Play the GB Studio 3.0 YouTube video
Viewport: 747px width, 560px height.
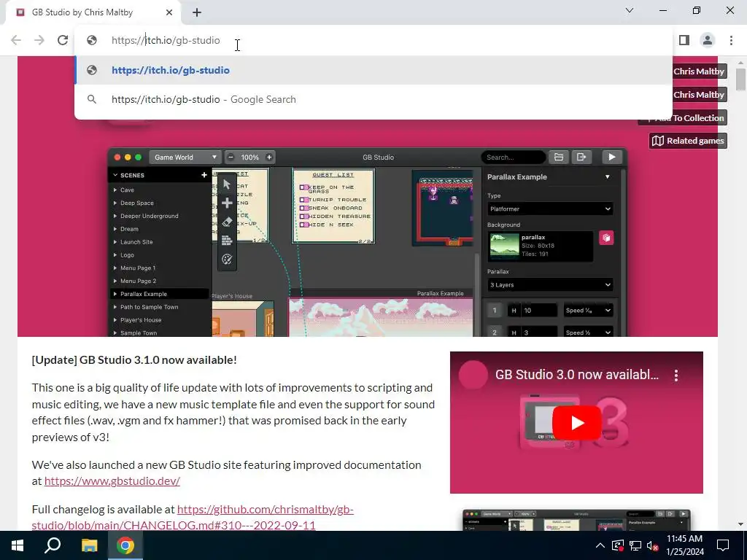tap(576, 423)
